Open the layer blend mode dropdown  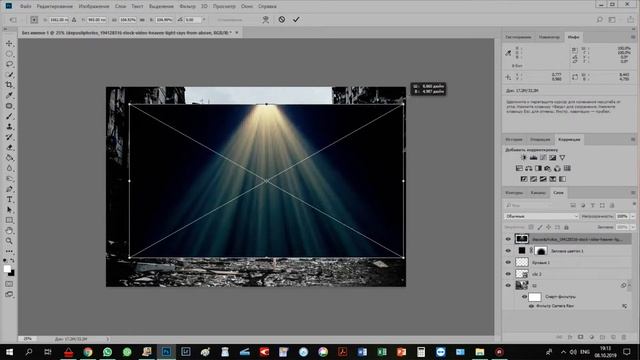point(542,216)
